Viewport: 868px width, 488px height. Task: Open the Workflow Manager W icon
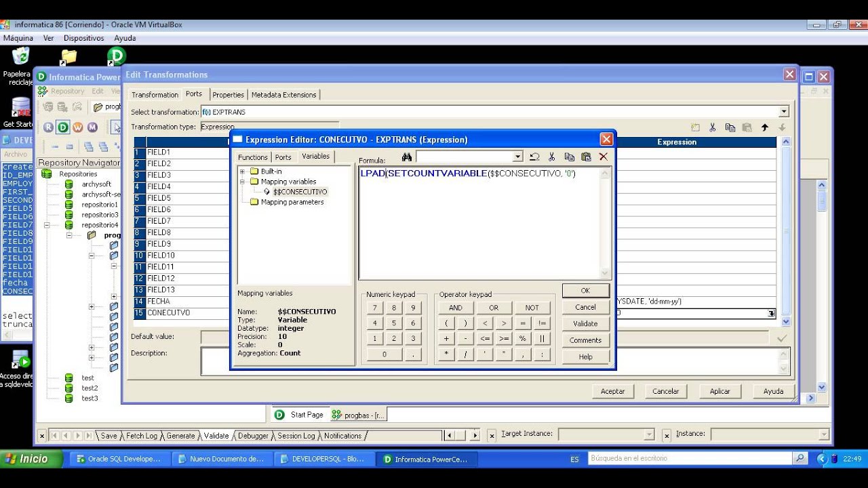78,127
